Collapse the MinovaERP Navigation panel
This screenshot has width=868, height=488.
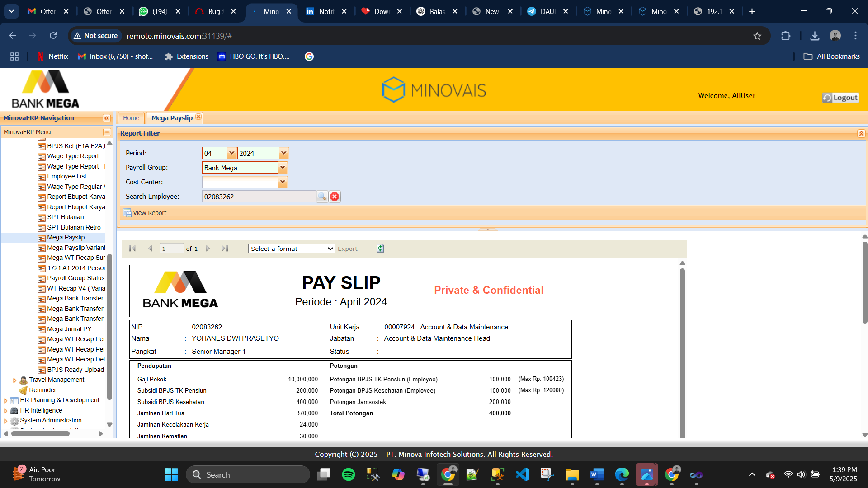coord(107,118)
